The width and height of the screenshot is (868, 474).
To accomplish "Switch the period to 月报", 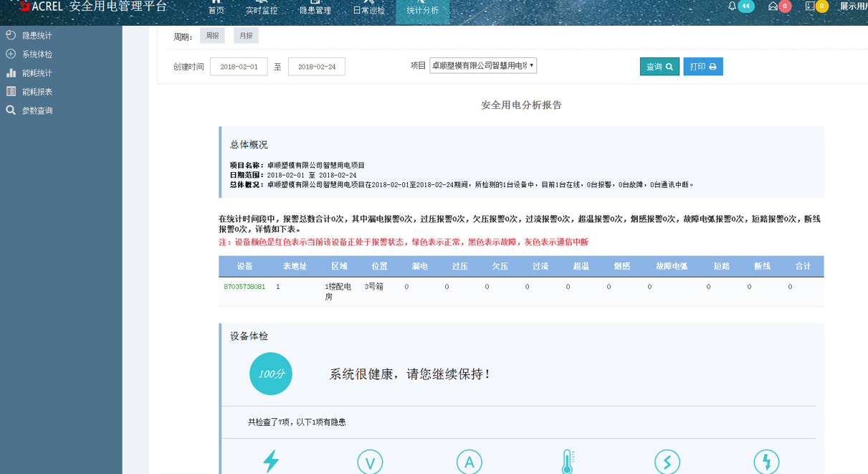I will (x=246, y=34).
